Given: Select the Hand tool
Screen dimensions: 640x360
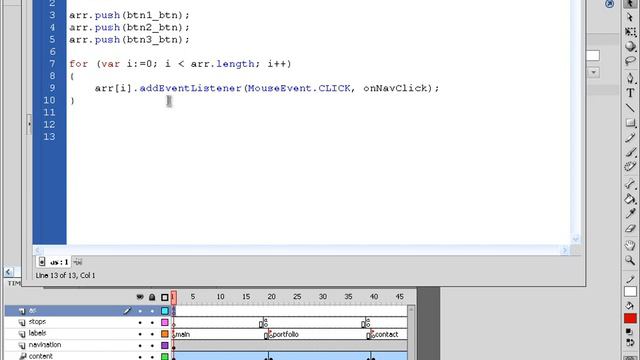Looking at the screenshot, I should 630,245.
